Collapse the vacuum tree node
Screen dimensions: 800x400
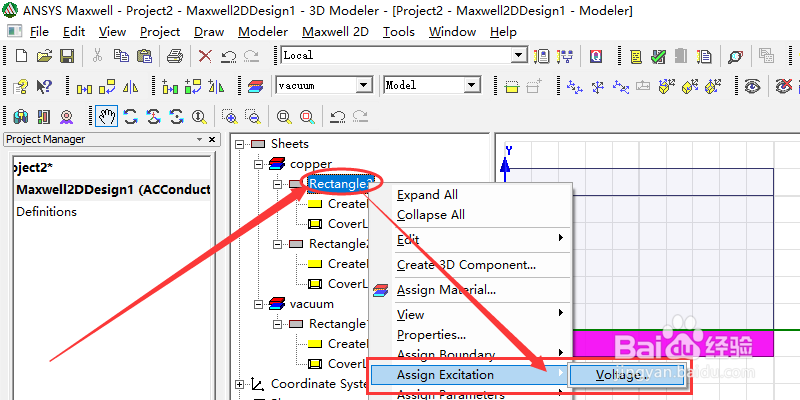(259, 305)
